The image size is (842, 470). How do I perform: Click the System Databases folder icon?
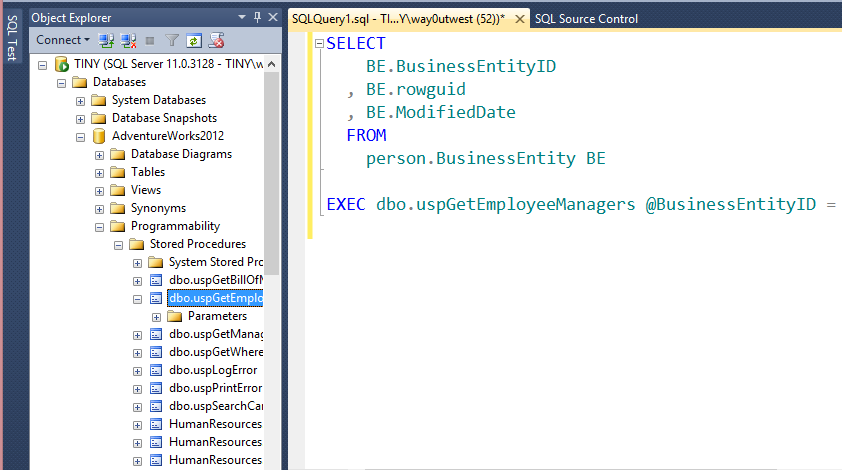point(99,100)
